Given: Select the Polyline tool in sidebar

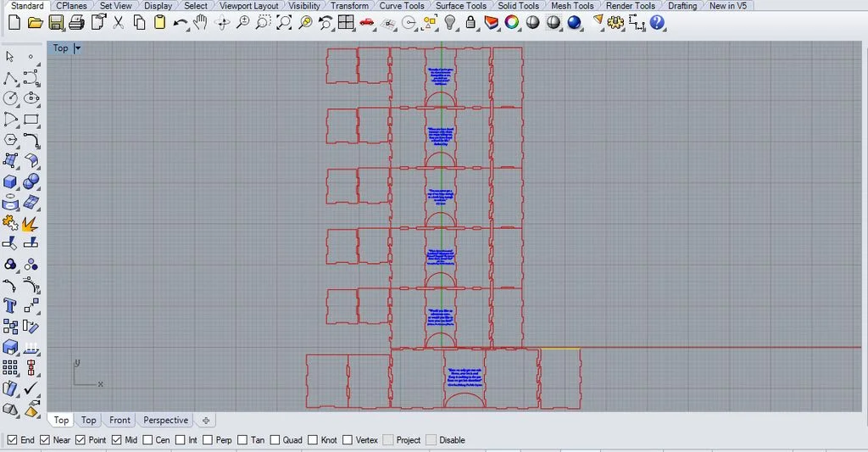Looking at the screenshot, I should (x=10, y=77).
